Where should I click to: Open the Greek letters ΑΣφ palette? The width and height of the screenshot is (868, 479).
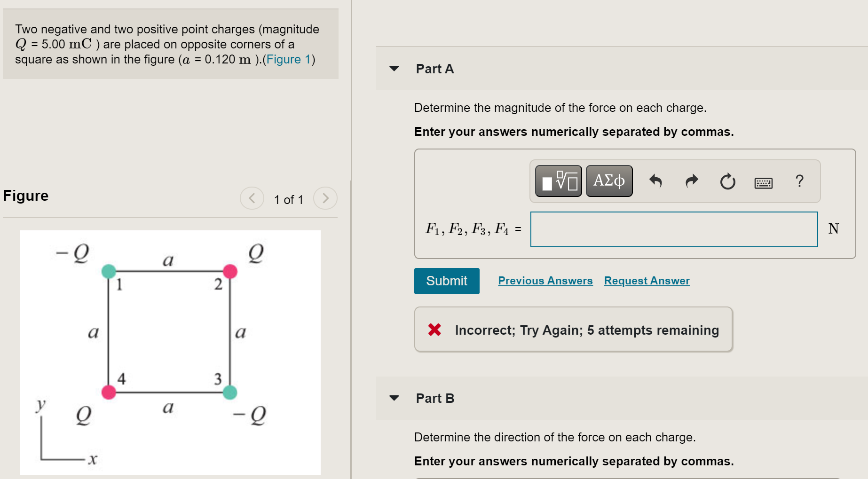609,180
